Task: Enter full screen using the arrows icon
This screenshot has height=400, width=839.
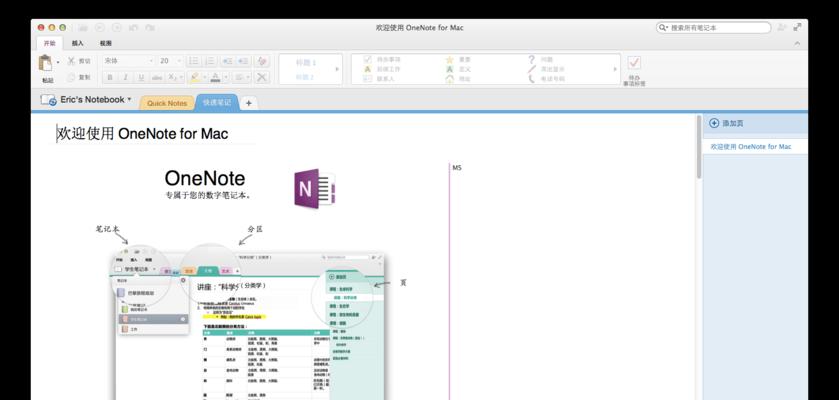Action: [797, 27]
